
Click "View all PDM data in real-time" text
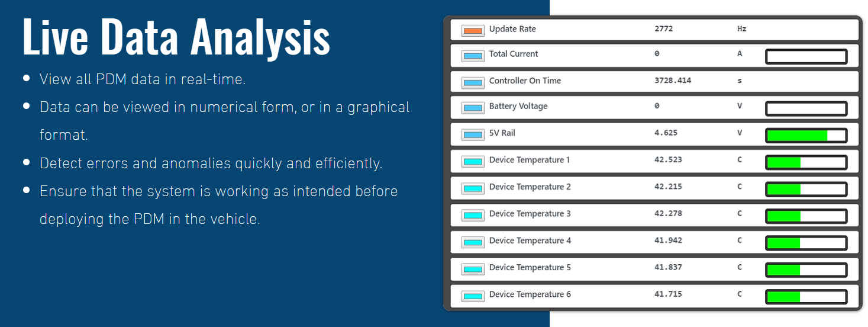point(143,79)
